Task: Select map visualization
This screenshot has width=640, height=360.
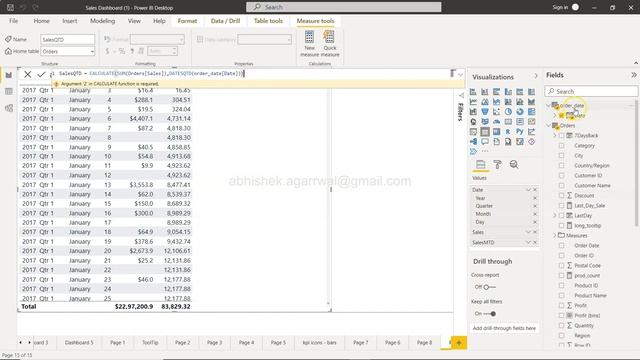Action: [473, 122]
